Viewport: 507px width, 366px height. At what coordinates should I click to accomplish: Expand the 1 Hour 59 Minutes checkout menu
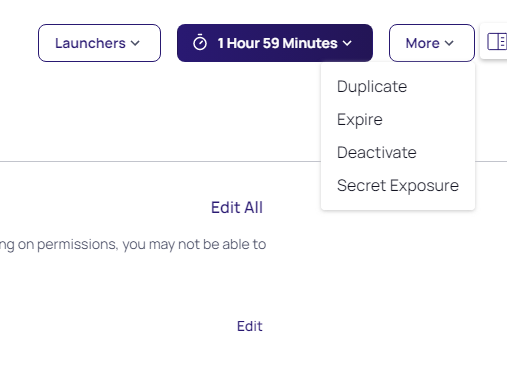pos(275,43)
